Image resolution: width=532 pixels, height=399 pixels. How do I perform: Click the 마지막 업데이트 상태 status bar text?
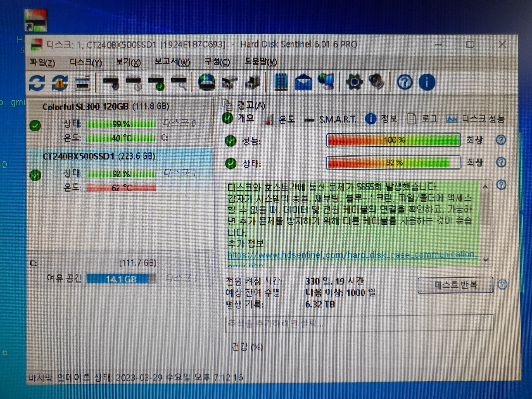tap(136, 378)
